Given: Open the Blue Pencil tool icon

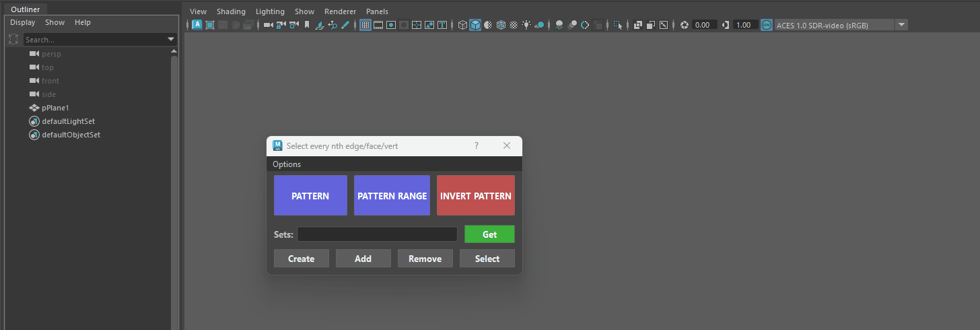Looking at the screenshot, I should pyautogui.click(x=345, y=25).
